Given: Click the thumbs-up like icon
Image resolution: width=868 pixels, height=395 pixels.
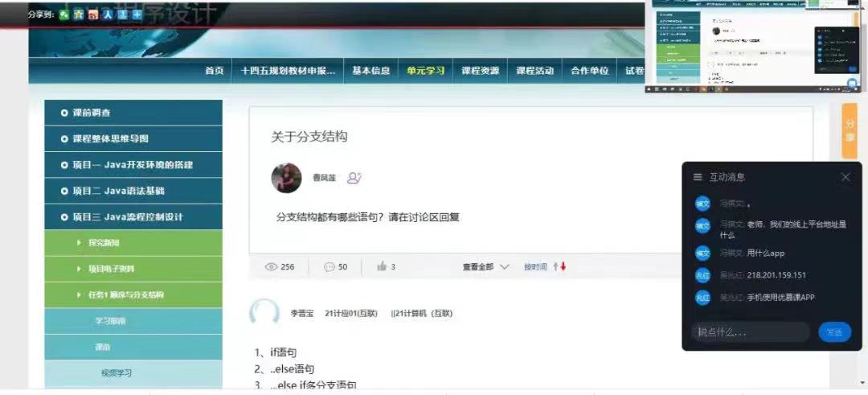Looking at the screenshot, I should point(382,266).
